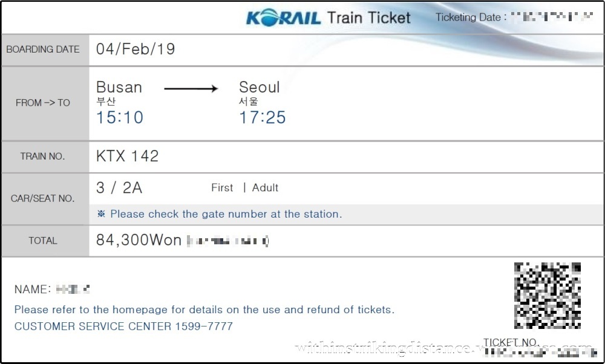Select the 17:25 arrival time
The image size is (605, 364).
point(262,117)
